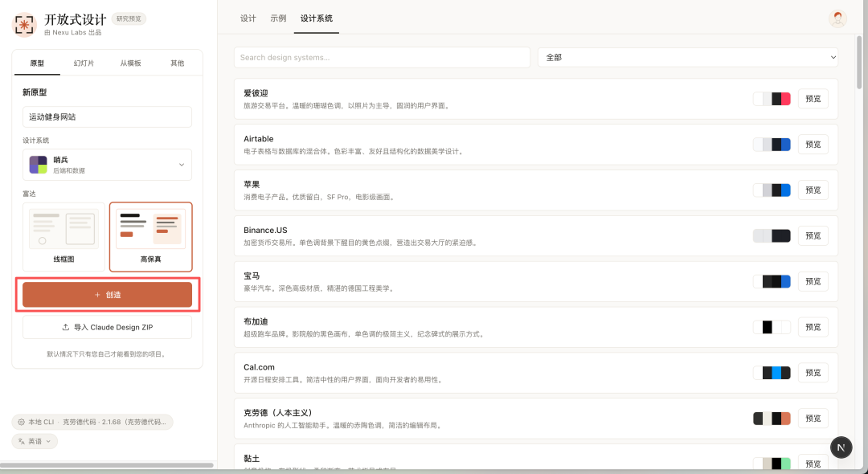The height and width of the screenshot is (474, 868).
Task: Select the 宝马 row title
Action: coord(252,276)
